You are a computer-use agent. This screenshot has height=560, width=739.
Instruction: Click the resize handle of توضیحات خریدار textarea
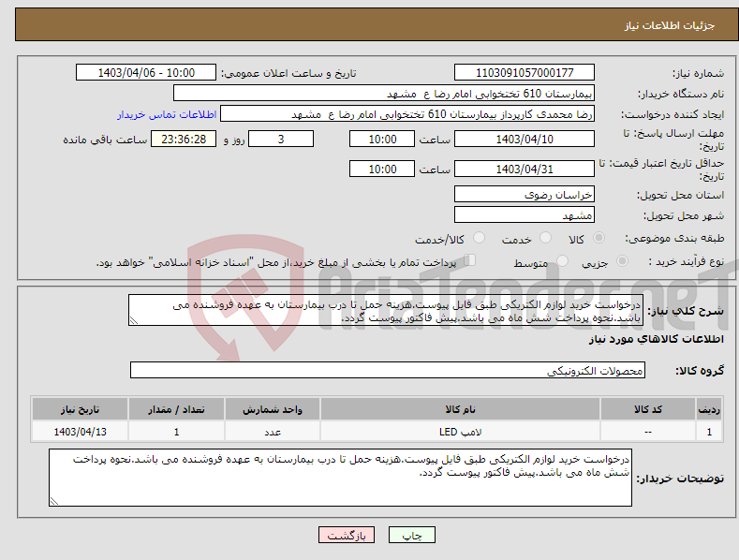[x=54, y=501]
